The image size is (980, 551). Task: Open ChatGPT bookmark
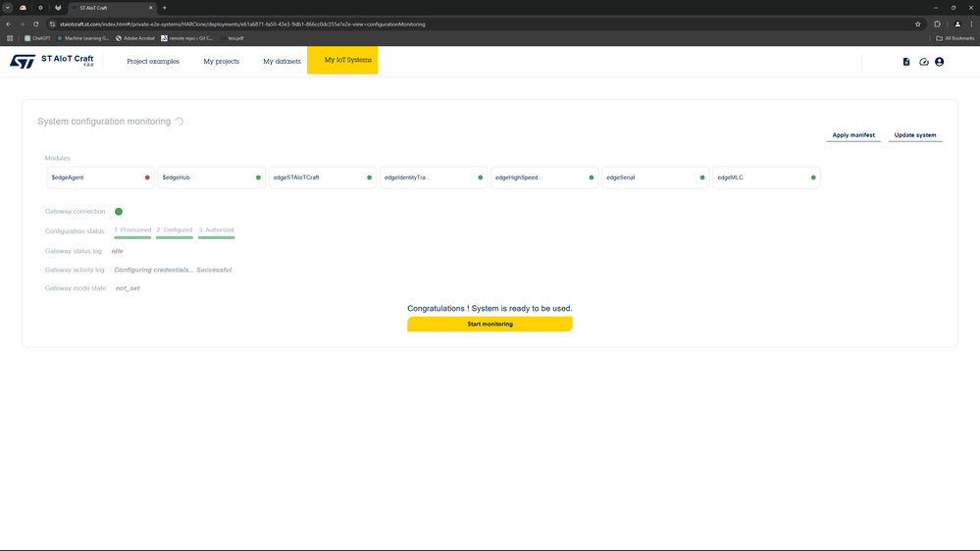click(x=37, y=38)
